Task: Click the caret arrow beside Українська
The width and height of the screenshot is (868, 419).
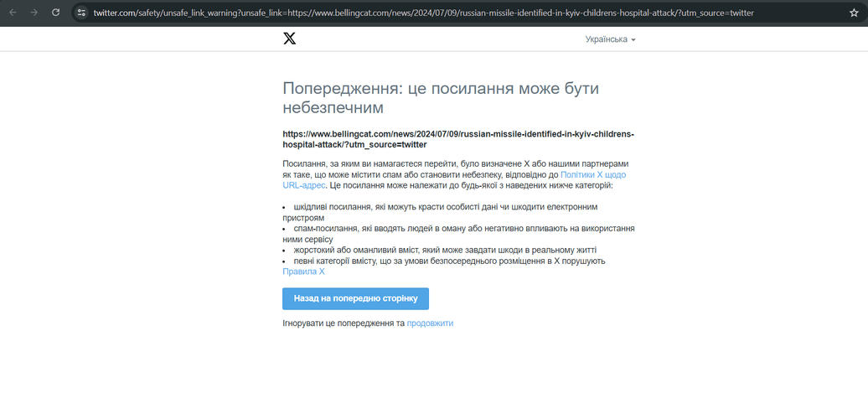Action: tap(633, 40)
